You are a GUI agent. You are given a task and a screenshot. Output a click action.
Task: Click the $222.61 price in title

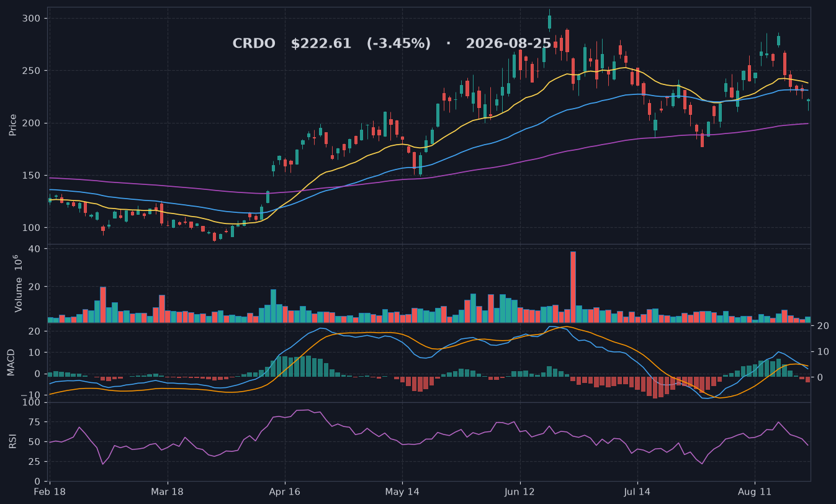[x=321, y=44]
